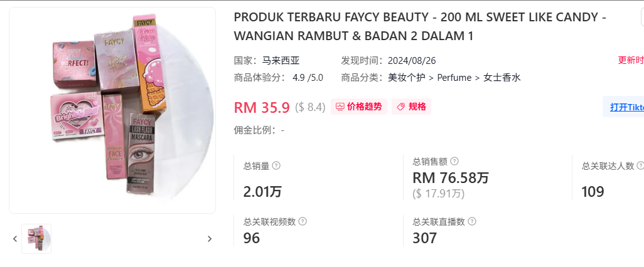Click the question mark next to 总关联达人数
The image size is (644, 267).
coord(640,165)
